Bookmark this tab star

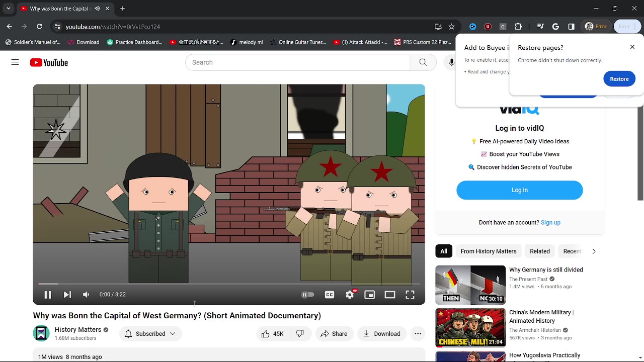click(x=451, y=27)
